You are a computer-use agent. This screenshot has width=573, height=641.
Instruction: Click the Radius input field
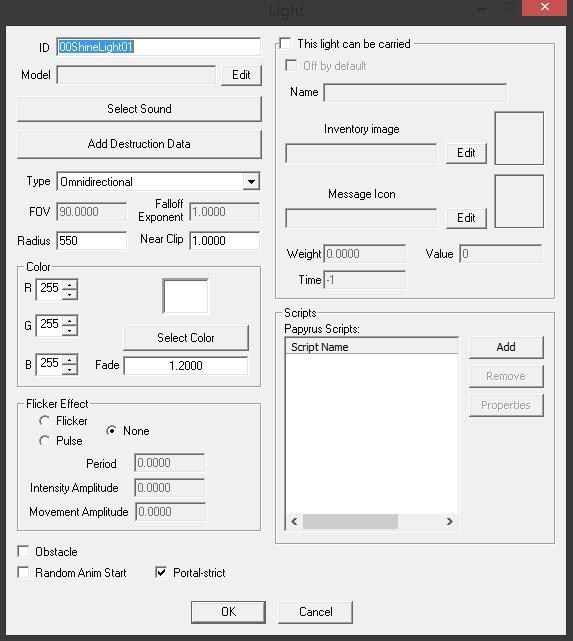(92, 241)
